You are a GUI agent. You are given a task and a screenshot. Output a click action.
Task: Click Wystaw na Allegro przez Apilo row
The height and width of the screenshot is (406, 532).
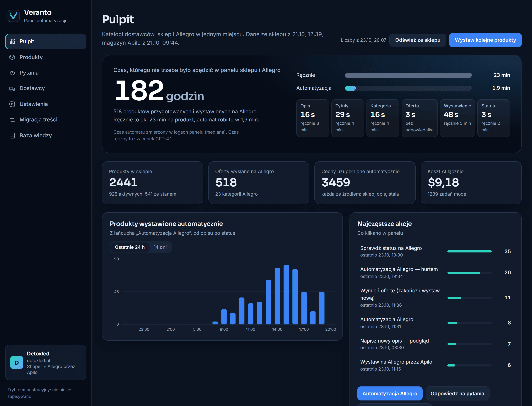coord(435,365)
